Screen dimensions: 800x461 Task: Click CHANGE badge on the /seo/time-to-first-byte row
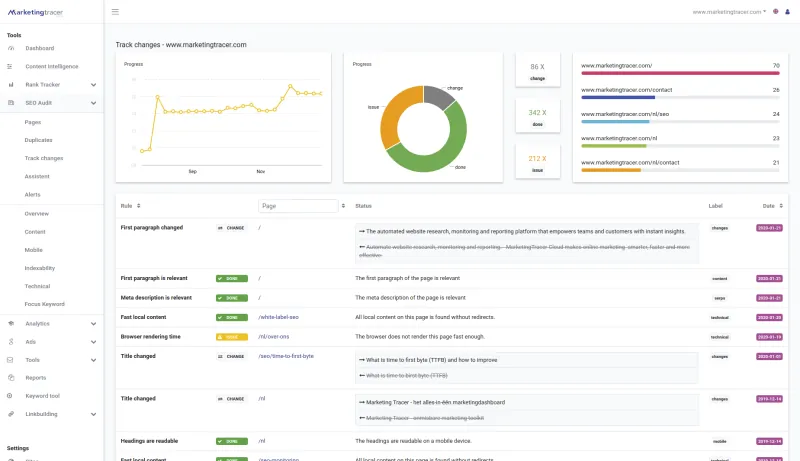tap(232, 356)
